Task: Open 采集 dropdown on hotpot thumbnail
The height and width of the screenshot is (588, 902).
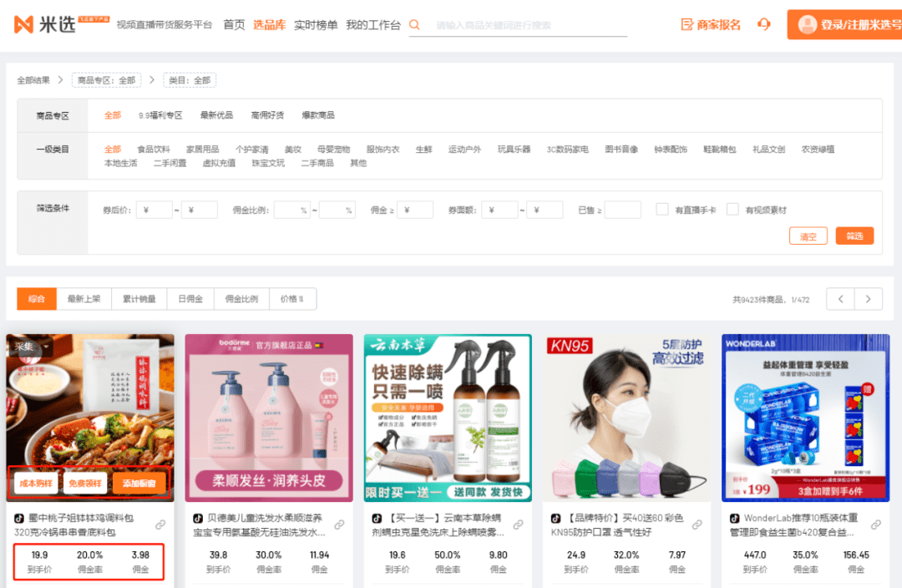Action: pyautogui.click(x=30, y=347)
